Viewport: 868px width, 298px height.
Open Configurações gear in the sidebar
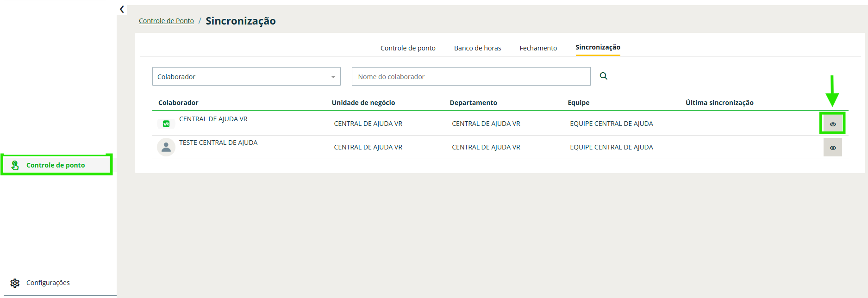click(x=15, y=283)
